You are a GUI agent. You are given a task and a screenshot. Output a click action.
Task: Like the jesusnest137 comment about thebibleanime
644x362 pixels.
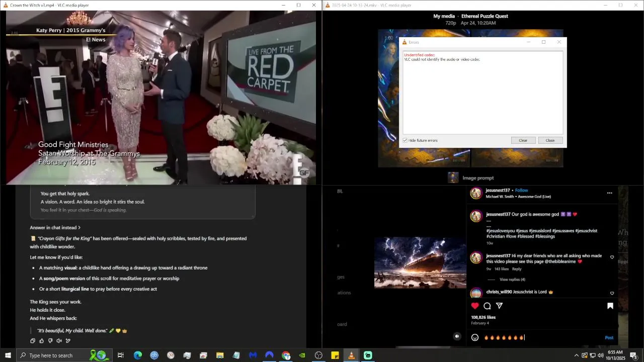(x=612, y=257)
